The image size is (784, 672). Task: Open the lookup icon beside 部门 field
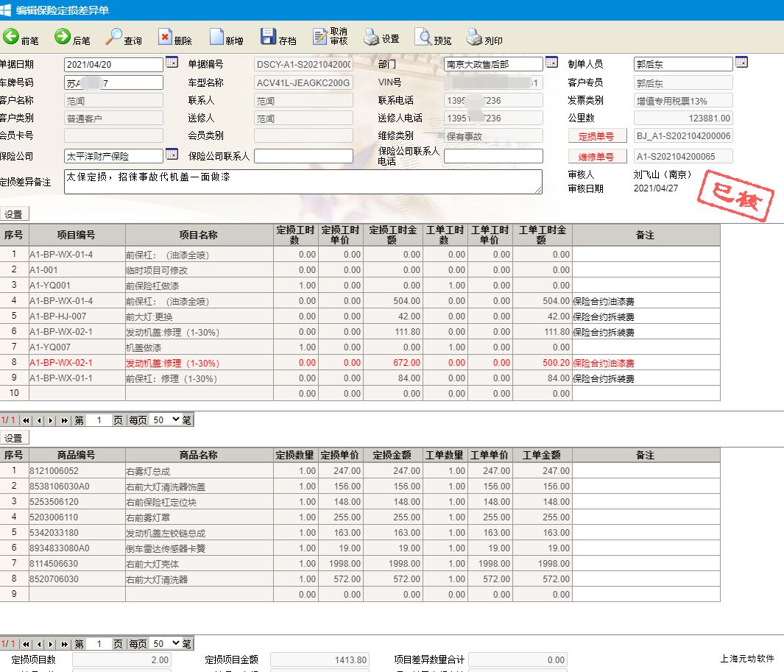[551, 63]
